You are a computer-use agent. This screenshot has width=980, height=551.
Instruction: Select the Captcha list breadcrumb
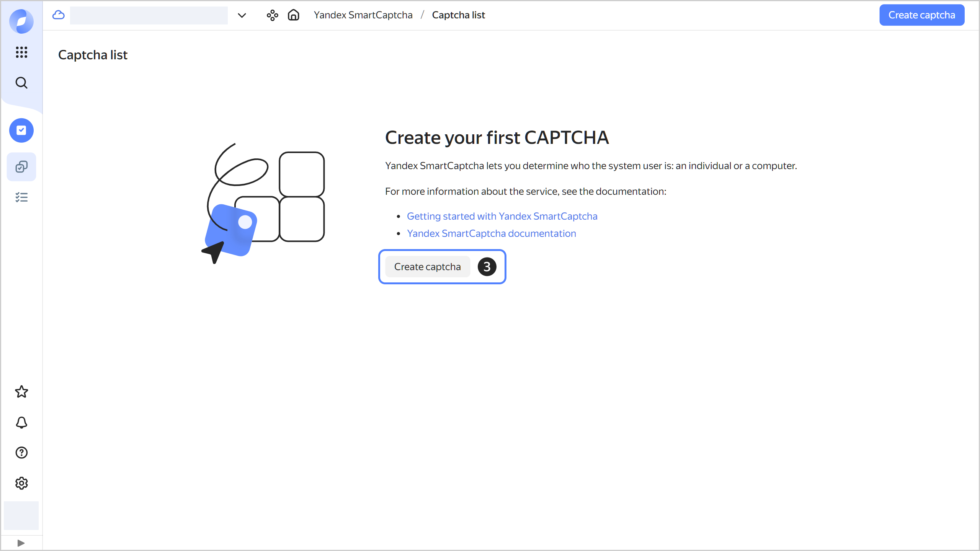(458, 15)
